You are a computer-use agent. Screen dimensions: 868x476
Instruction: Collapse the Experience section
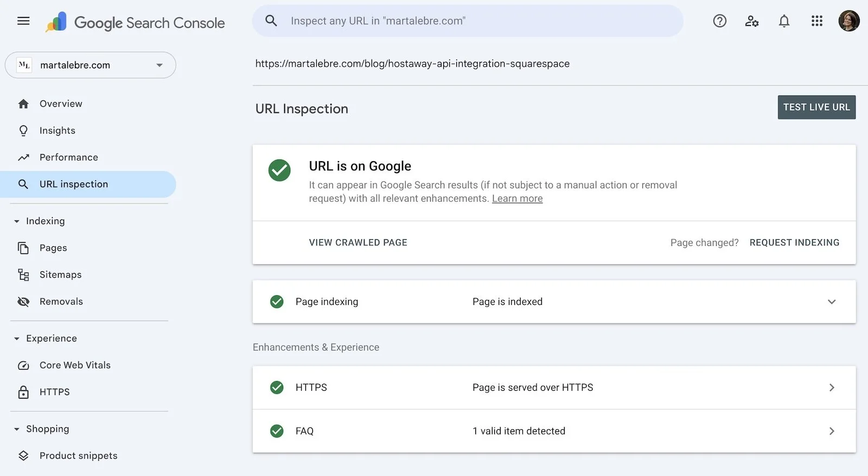click(x=16, y=339)
